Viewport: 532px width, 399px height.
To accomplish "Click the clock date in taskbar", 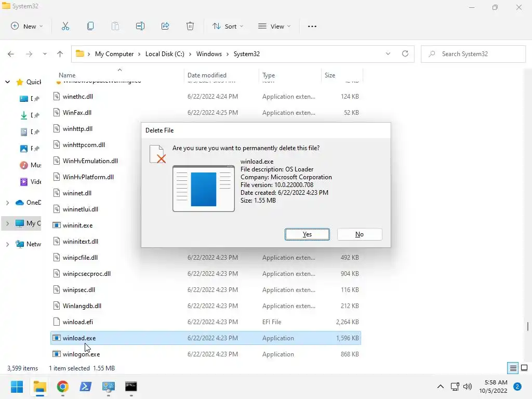I will click(493, 387).
